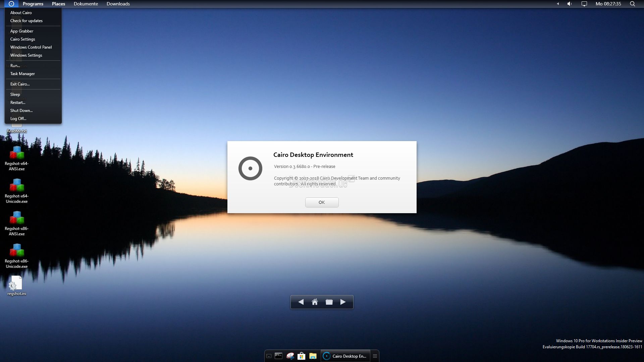Viewport: 644px width, 362px height.
Task: Open File Explorer from the taskbar
Action: click(x=313, y=356)
